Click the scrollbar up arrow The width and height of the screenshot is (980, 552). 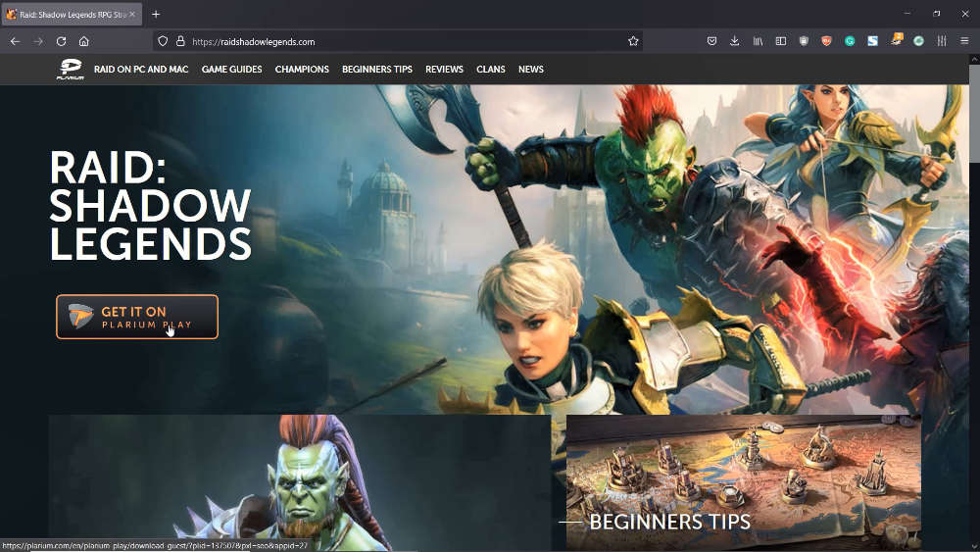click(x=974, y=60)
